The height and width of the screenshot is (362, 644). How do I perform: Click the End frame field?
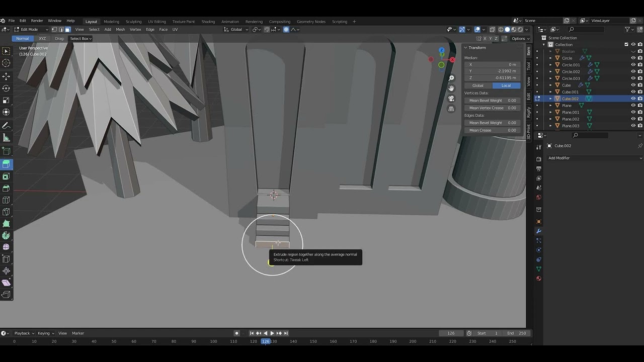coord(517,333)
